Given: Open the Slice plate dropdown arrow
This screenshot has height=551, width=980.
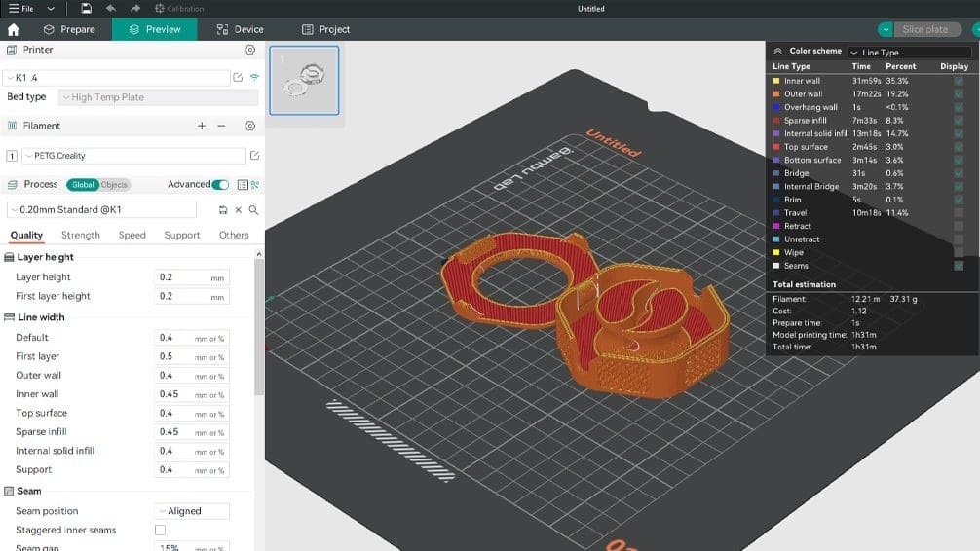Looking at the screenshot, I should coord(886,29).
